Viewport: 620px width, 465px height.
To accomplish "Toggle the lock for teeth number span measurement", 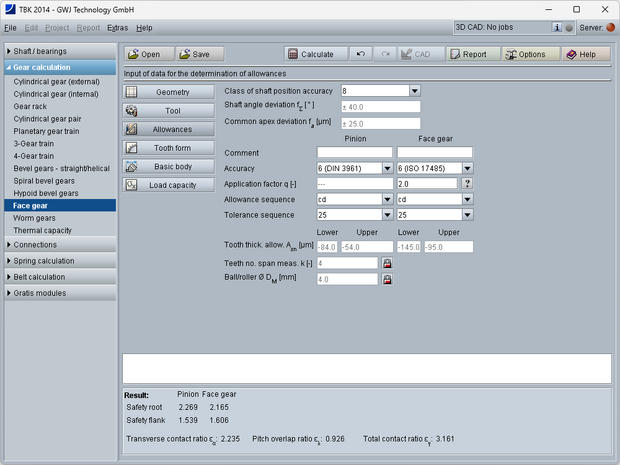I will point(387,263).
